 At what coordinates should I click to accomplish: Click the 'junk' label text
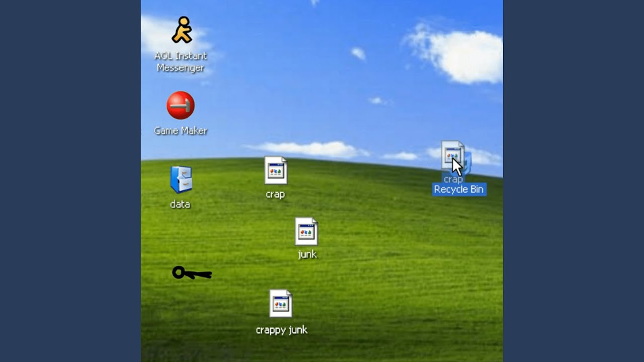(307, 254)
